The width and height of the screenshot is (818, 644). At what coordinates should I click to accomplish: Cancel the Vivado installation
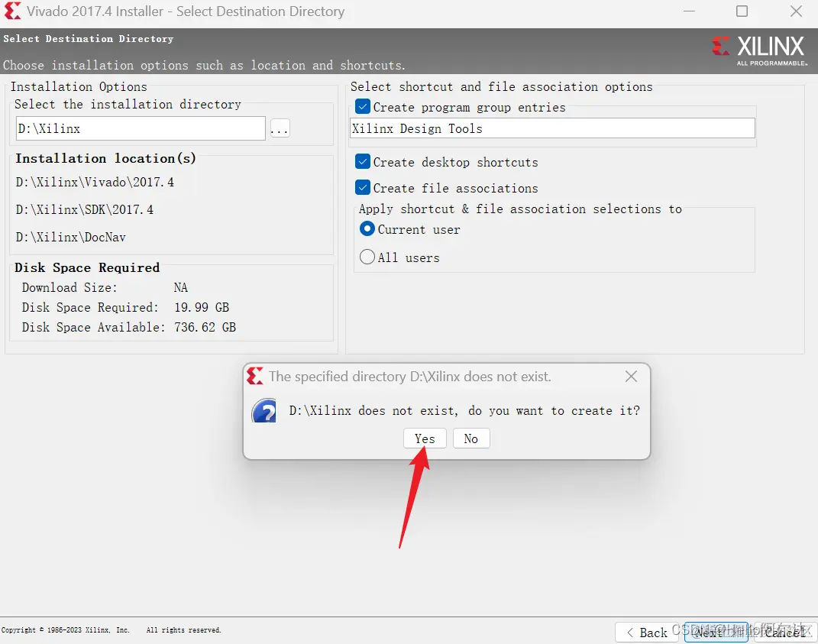[785, 633]
